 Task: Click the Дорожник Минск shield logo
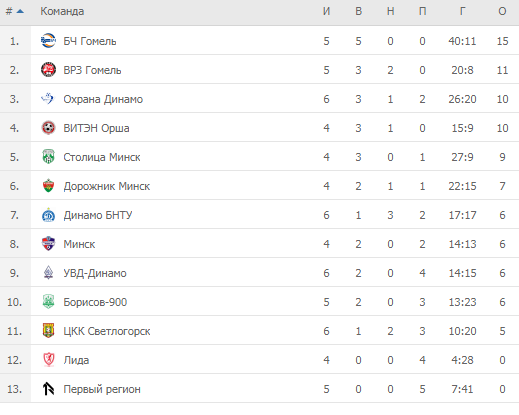[48, 186]
